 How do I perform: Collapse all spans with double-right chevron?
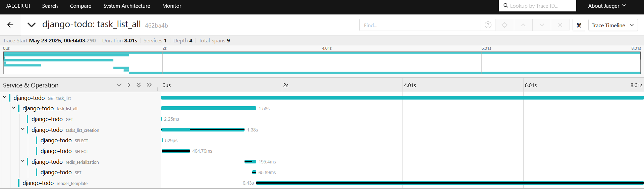pos(149,85)
